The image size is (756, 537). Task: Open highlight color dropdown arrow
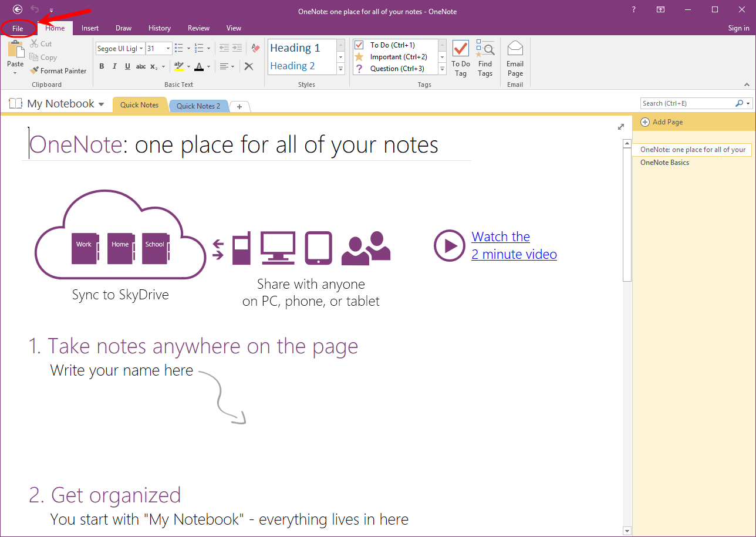tap(188, 66)
